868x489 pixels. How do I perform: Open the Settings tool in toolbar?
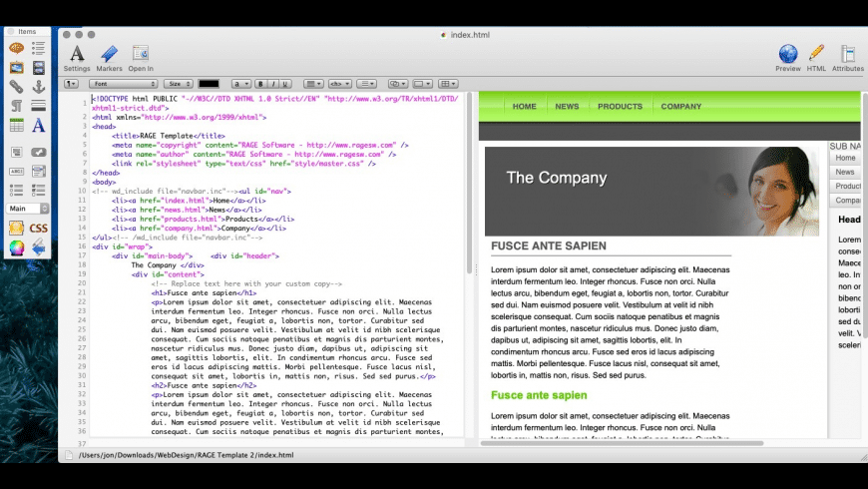pyautogui.click(x=77, y=58)
